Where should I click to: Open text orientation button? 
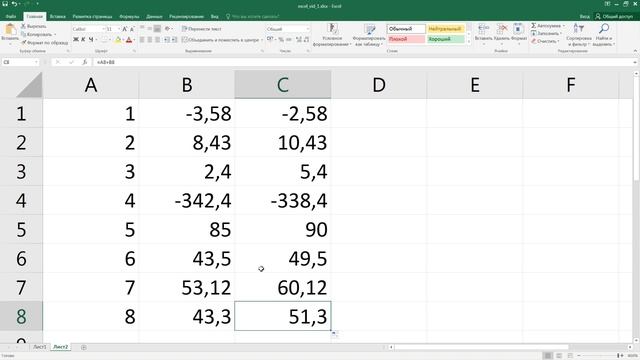click(x=167, y=29)
